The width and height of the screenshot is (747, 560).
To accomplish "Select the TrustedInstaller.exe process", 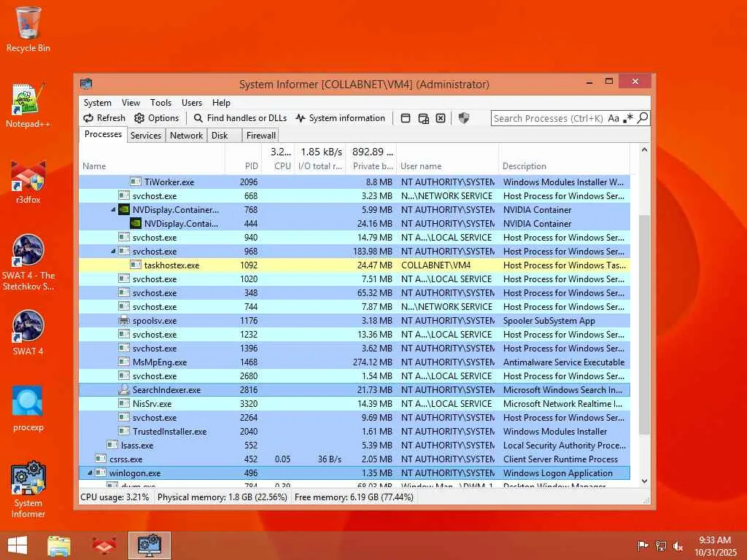I will pyautogui.click(x=355, y=432).
